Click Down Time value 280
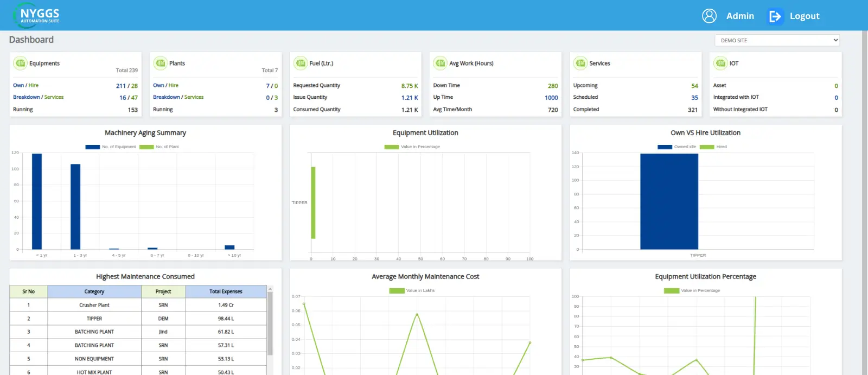The image size is (868, 375). pyautogui.click(x=553, y=86)
